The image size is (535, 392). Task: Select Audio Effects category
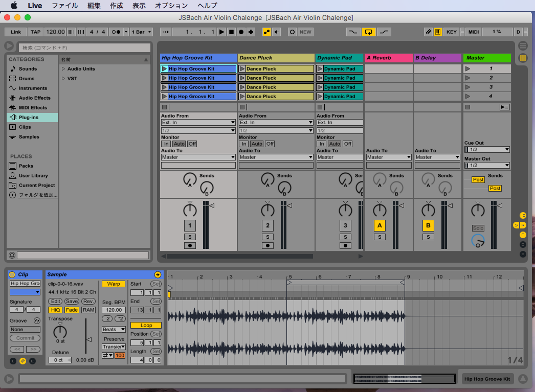tap(34, 98)
